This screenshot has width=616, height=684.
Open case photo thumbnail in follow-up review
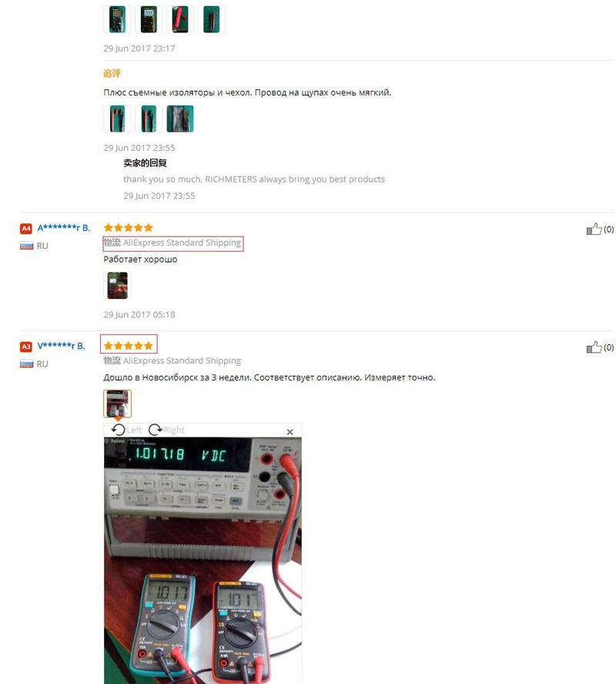pyautogui.click(x=180, y=119)
